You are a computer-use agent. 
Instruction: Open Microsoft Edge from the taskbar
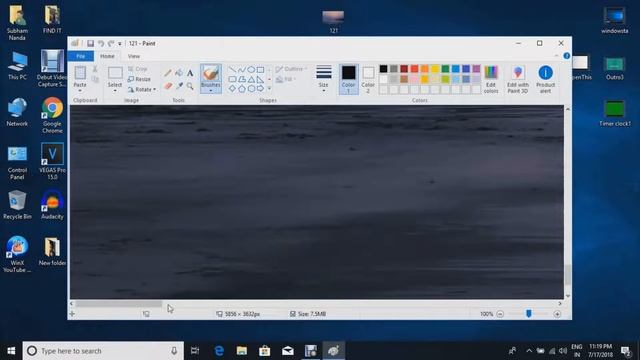pyautogui.click(x=219, y=351)
